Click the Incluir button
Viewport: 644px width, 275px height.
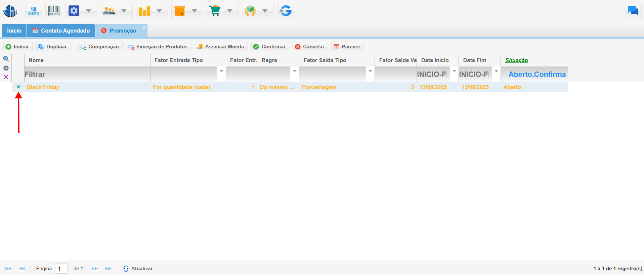click(x=18, y=47)
